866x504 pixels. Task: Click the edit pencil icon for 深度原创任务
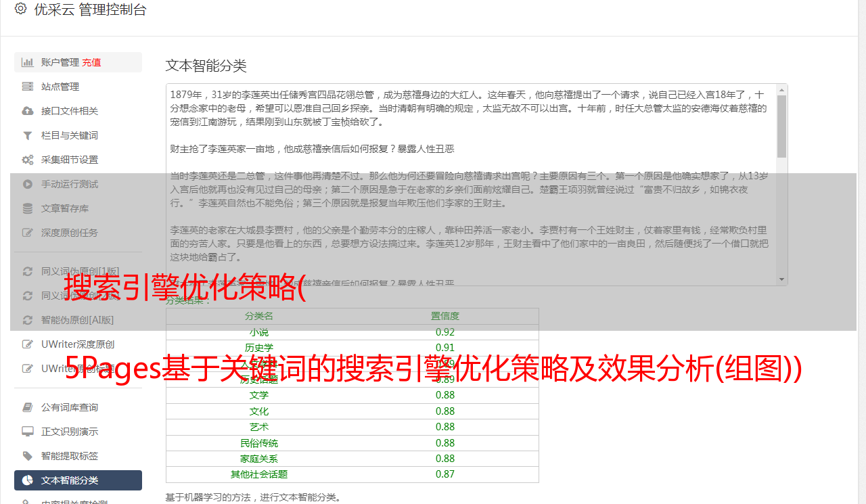tap(28, 233)
